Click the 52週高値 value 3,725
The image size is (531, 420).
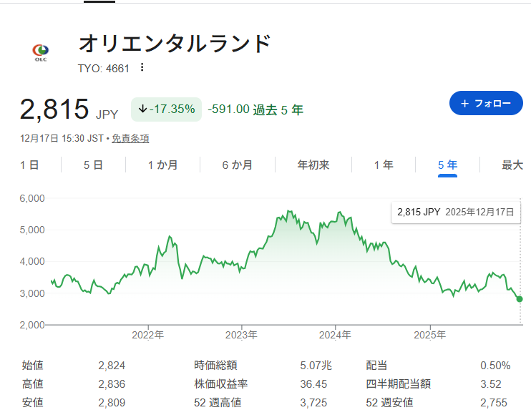click(x=316, y=403)
